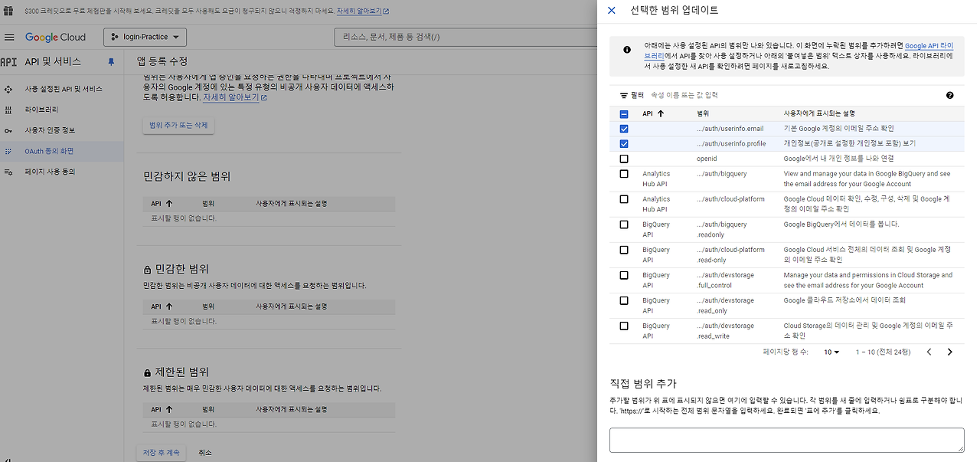Open 사용 설정된 API 및 서비스 in sidebar
Screen dimensions: 980x462
point(63,89)
